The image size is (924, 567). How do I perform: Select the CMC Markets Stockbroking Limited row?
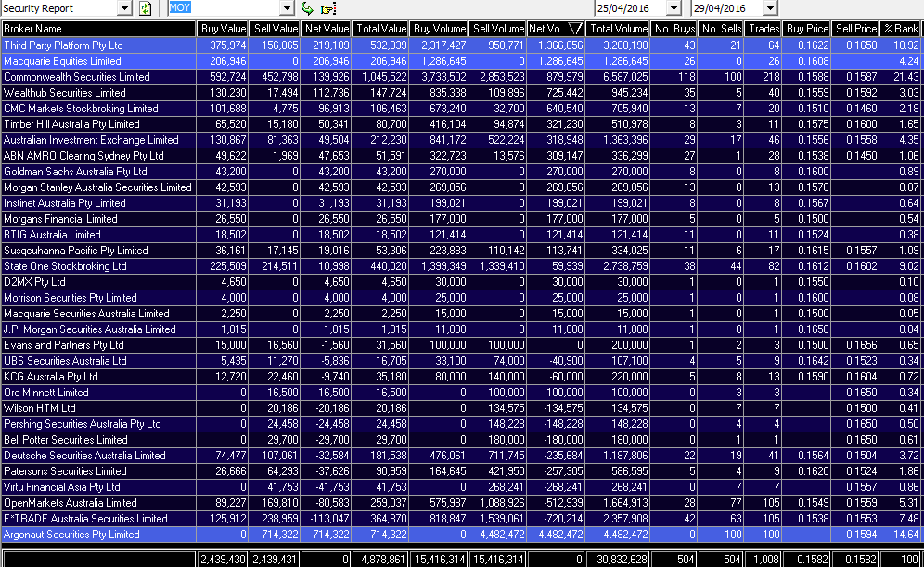point(461,110)
